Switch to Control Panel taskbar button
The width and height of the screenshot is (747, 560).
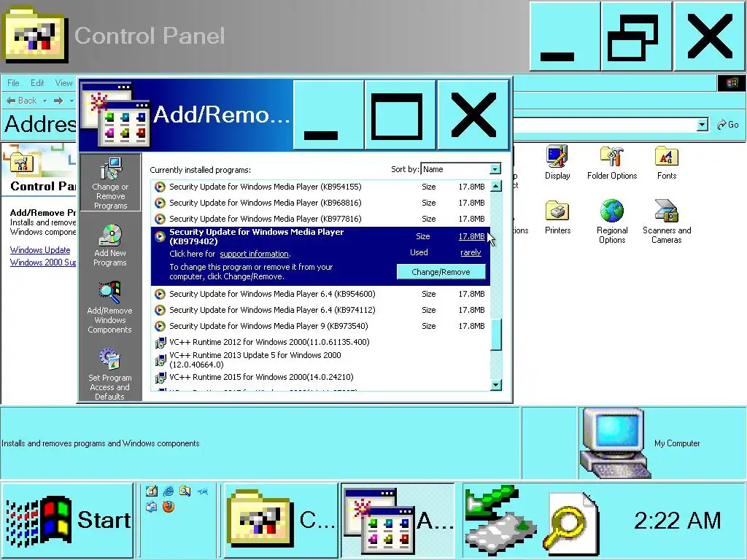point(281,520)
